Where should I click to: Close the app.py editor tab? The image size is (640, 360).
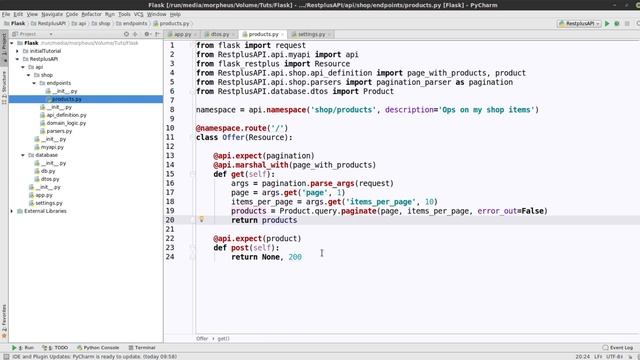(x=196, y=35)
